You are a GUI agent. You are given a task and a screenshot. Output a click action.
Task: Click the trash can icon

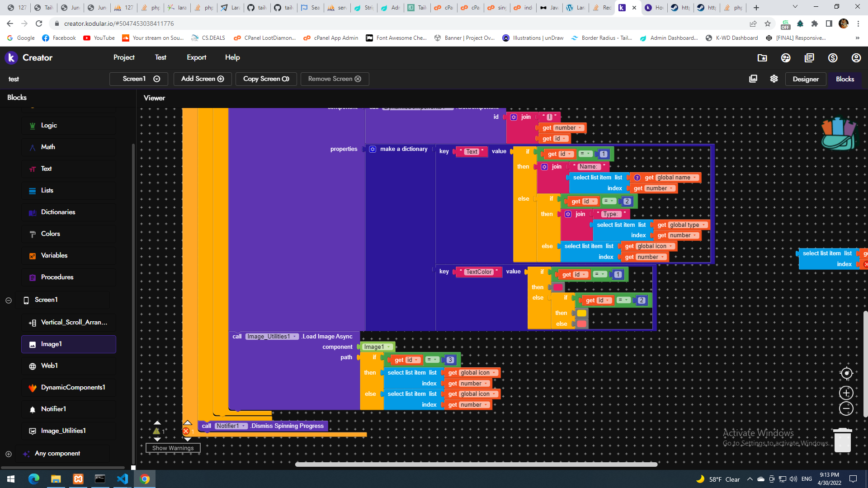[842, 440]
